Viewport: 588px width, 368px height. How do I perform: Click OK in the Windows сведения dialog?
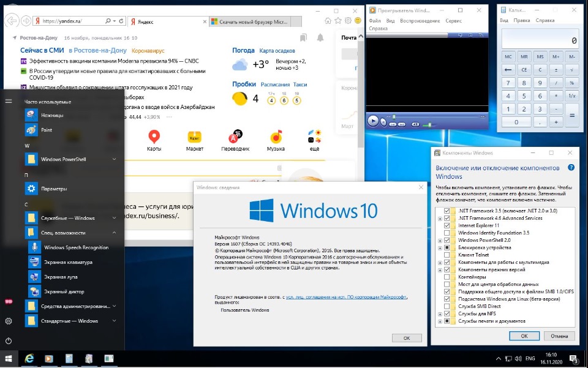(407, 338)
